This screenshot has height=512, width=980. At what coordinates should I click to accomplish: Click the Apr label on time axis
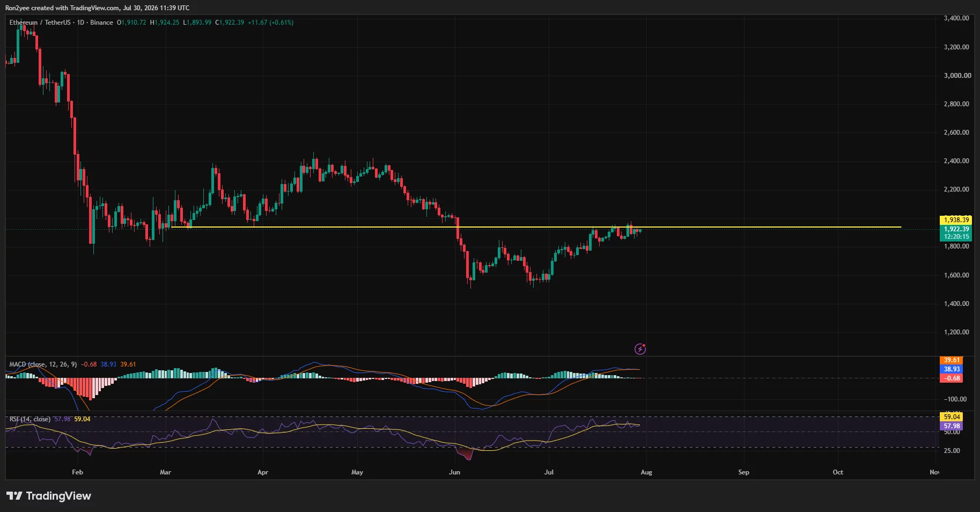pos(263,472)
